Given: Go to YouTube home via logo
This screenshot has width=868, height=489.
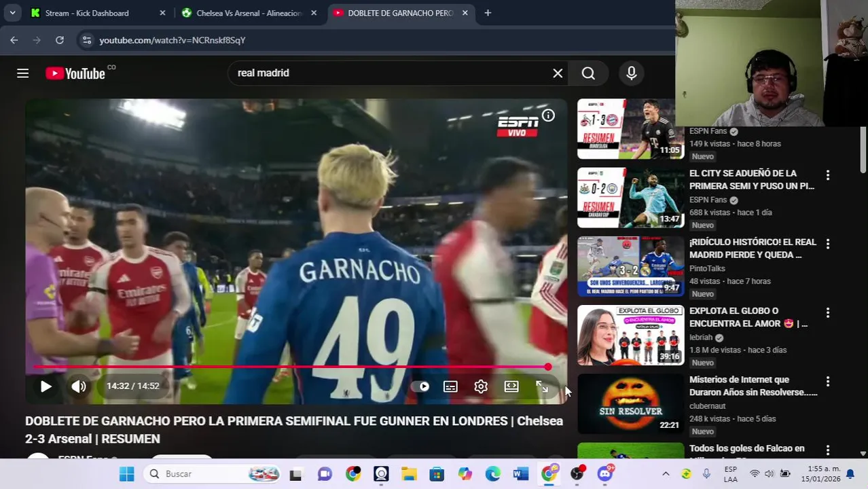Looking at the screenshot, I should (x=75, y=73).
